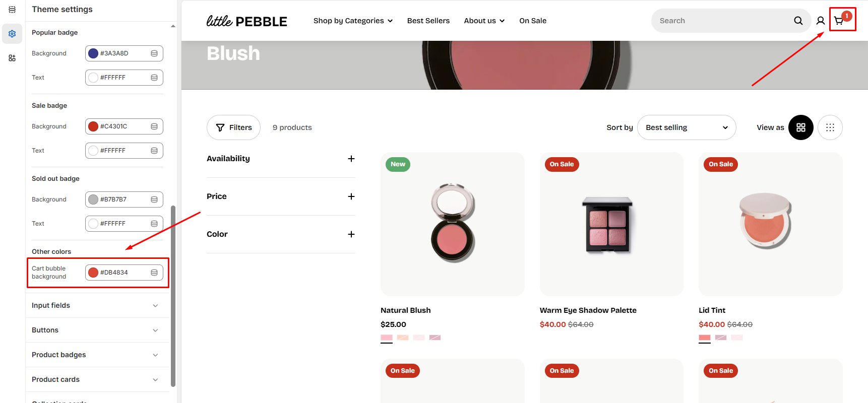Click the search magnifier icon
The height and width of the screenshot is (403, 868).
click(798, 21)
